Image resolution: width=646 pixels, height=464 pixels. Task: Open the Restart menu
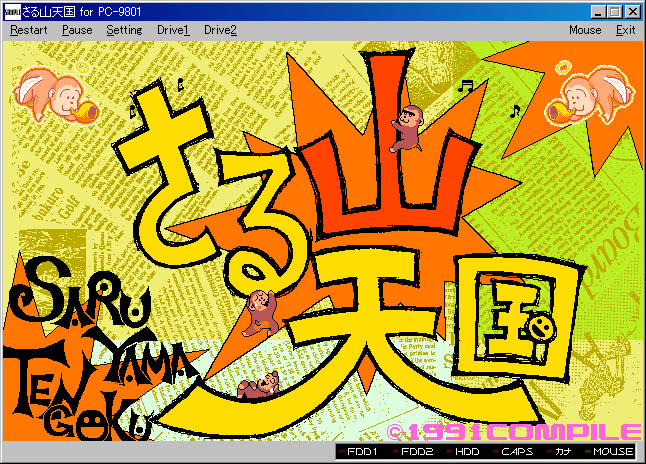[x=28, y=30]
